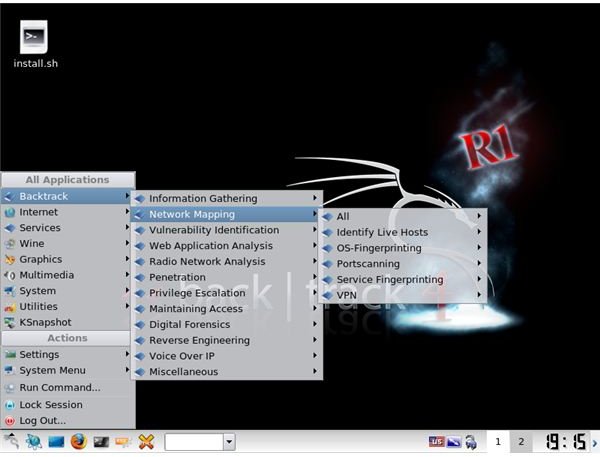Click the Internet globe icon in menu
The height and width of the screenshot is (457, 600).
[x=10, y=212]
